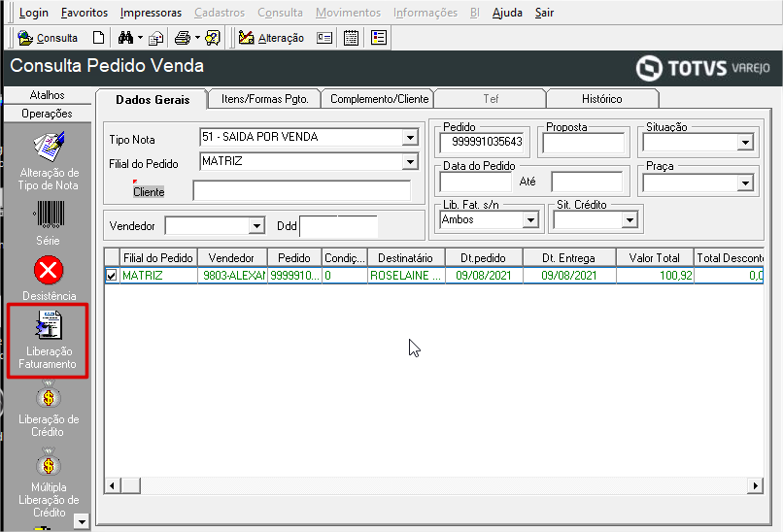The image size is (783, 532).
Task: Sort by Filial do Pedido column header
Action: tap(158, 258)
